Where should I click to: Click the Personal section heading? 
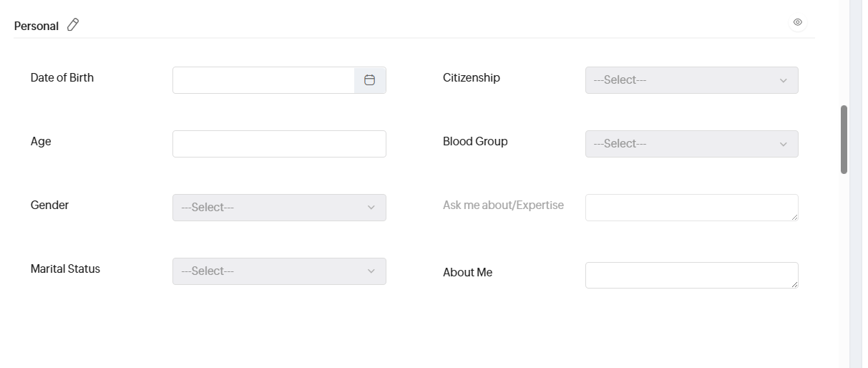point(36,26)
